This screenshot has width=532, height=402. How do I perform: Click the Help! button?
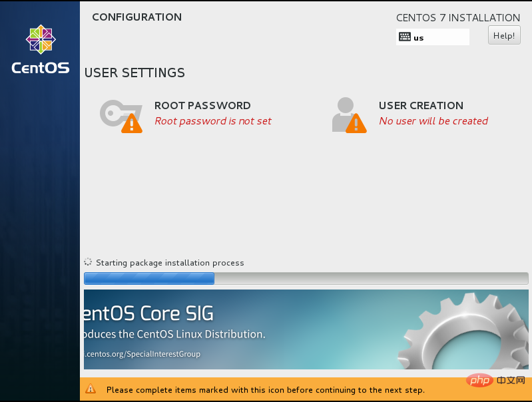(x=504, y=35)
